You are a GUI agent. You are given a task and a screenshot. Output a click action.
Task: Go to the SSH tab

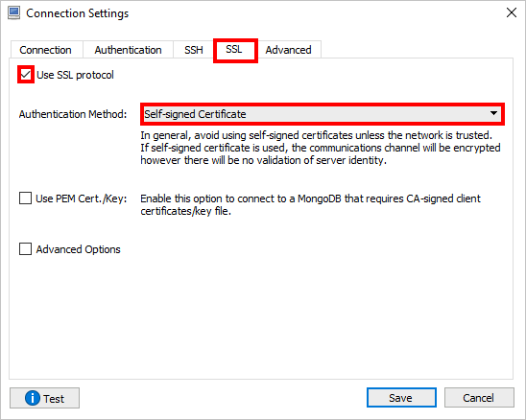(x=194, y=50)
